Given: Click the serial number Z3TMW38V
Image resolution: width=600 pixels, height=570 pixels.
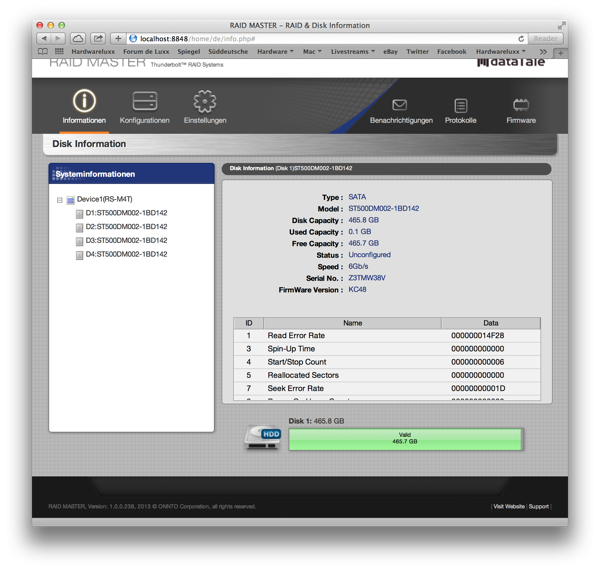Looking at the screenshot, I should click(x=367, y=278).
